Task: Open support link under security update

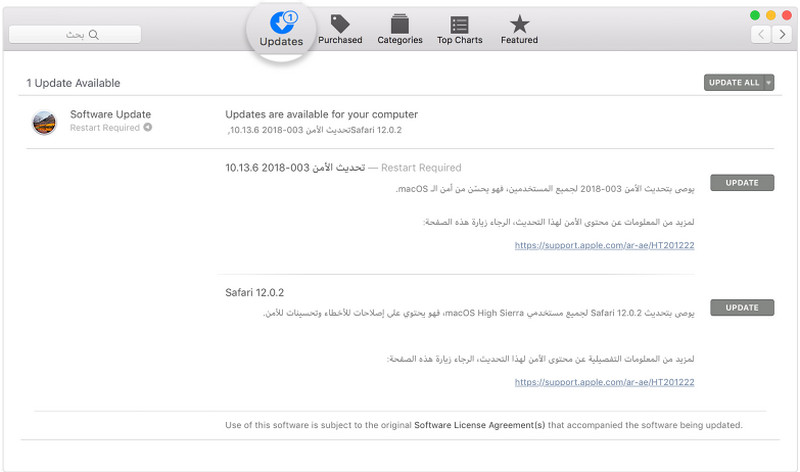Action: 604,245
